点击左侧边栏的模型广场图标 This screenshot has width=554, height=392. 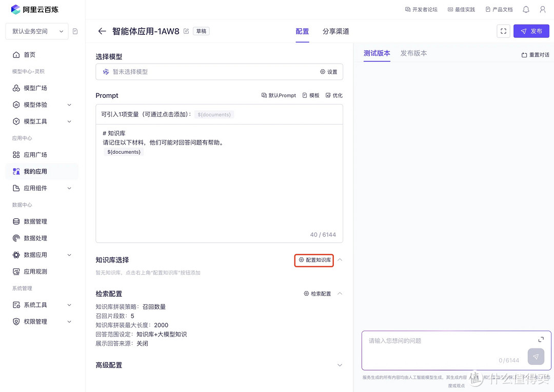(x=16, y=88)
